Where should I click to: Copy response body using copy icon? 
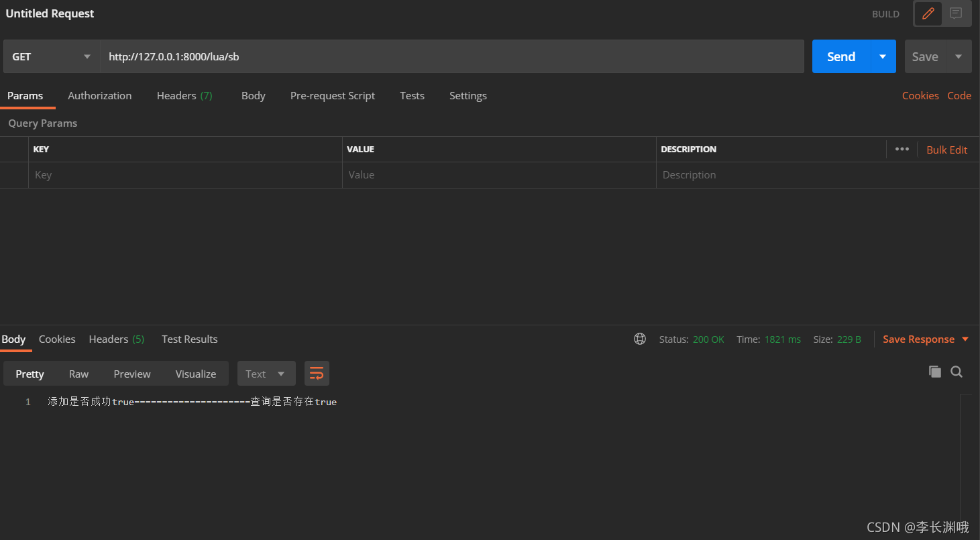pyautogui.click(x=934, y=372)
